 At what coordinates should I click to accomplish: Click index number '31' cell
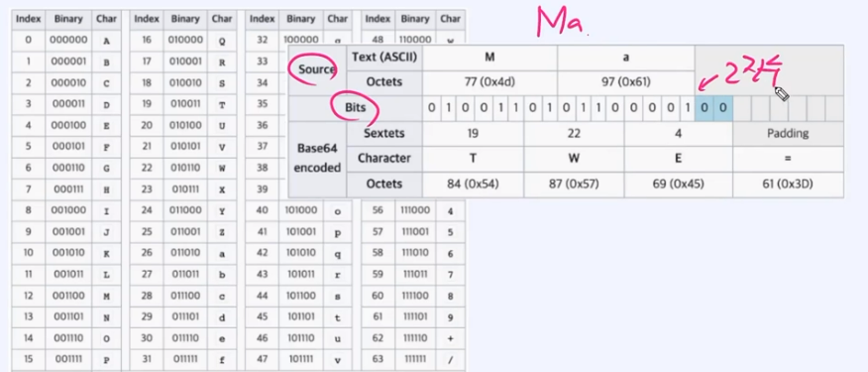(x=147, y=359)
